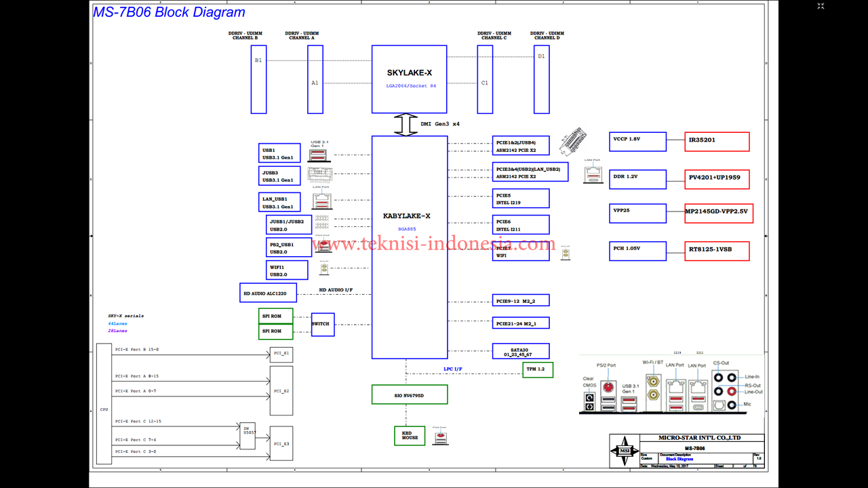
Task: Click the red 'IR35201' box
Action: 717,142
